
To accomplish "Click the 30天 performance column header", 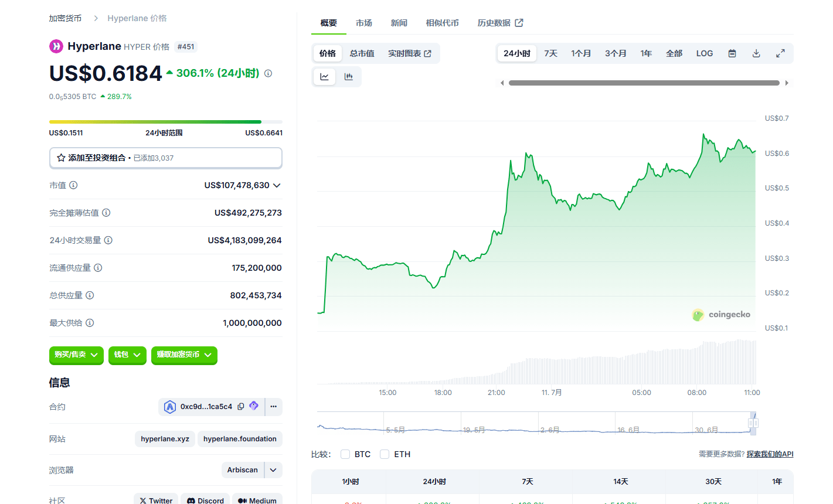I will 713,482.
